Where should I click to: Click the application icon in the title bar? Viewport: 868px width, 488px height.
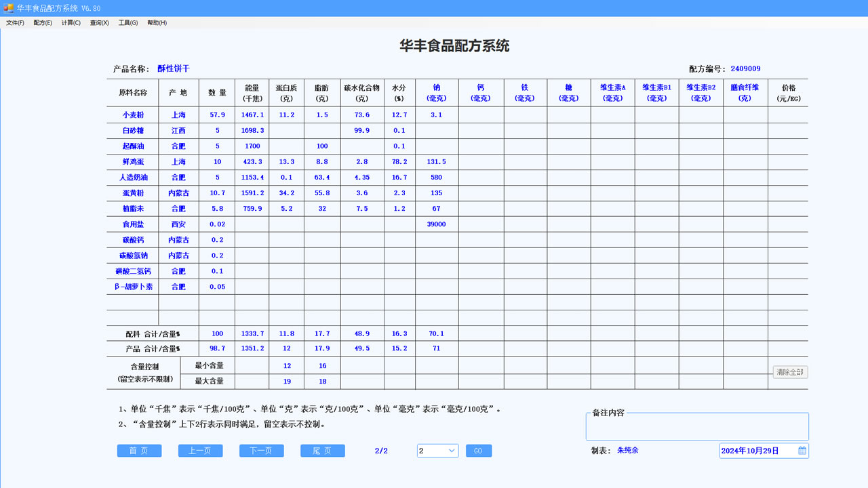(7, 7)
